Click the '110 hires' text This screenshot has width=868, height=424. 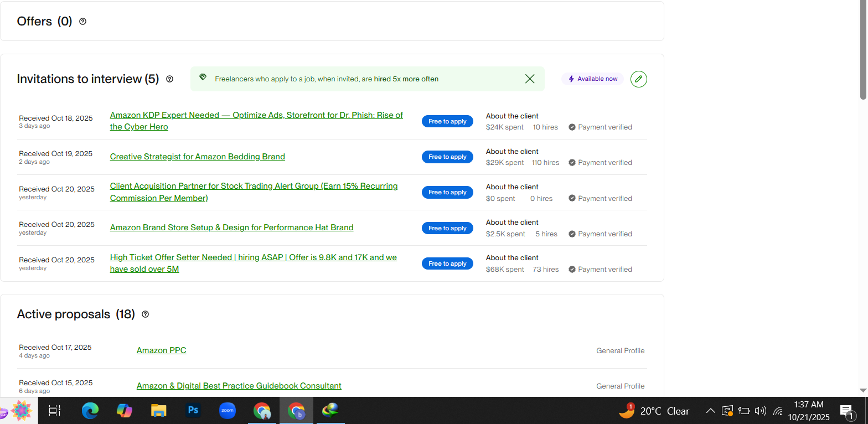[546, 163]
